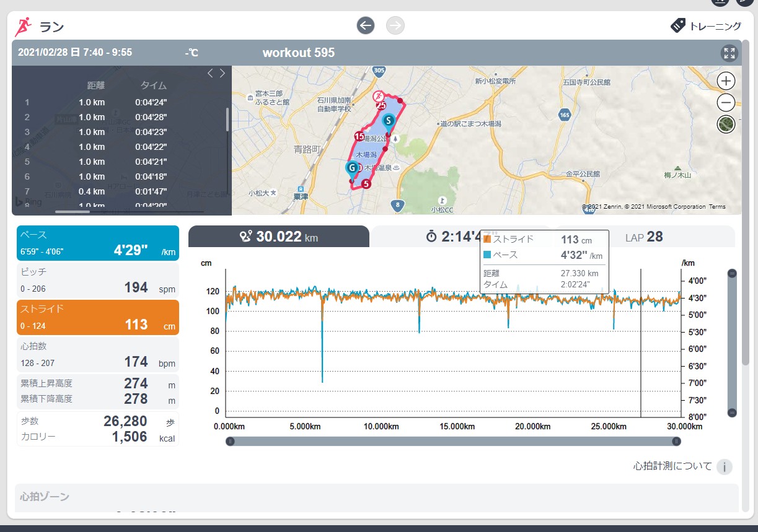Toggle the ストライド metric on the chart
The image size is (758, 532).
coord(98,317)
